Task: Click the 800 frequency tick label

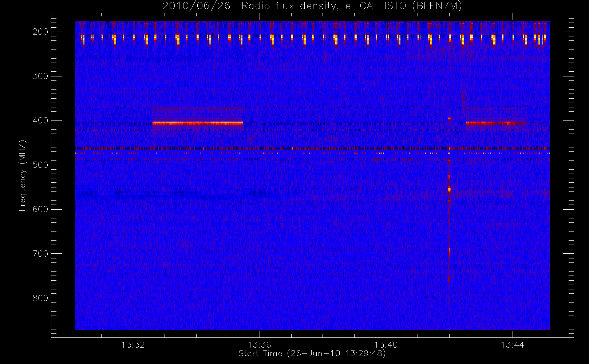Action: (x=40, y=298)
